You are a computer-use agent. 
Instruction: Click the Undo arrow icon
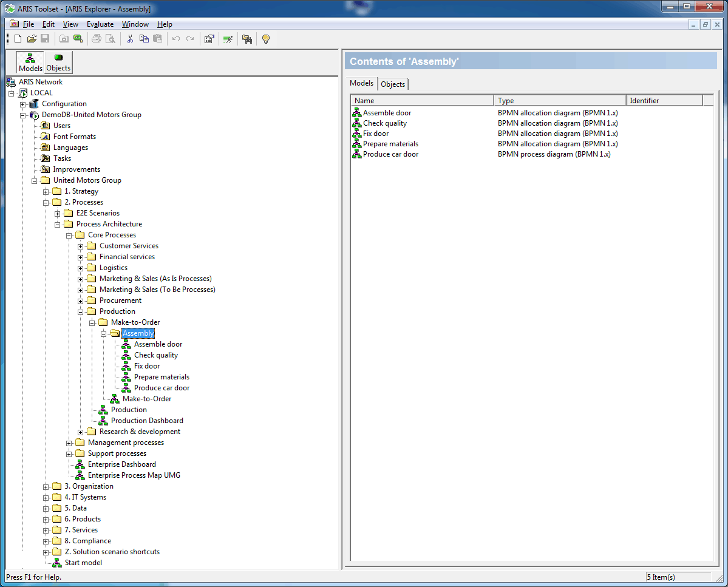point(176,39)
